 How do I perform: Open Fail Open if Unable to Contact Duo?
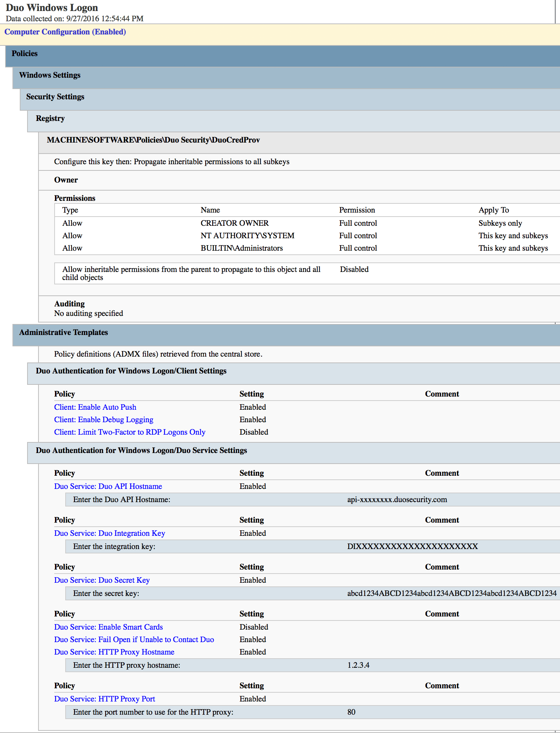[134, 640]
